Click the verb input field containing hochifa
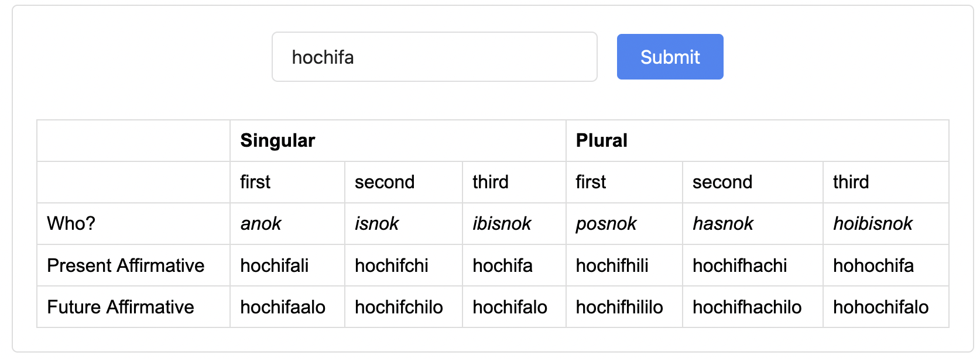Viewport: 980px width, 359px height. point(434,57)
